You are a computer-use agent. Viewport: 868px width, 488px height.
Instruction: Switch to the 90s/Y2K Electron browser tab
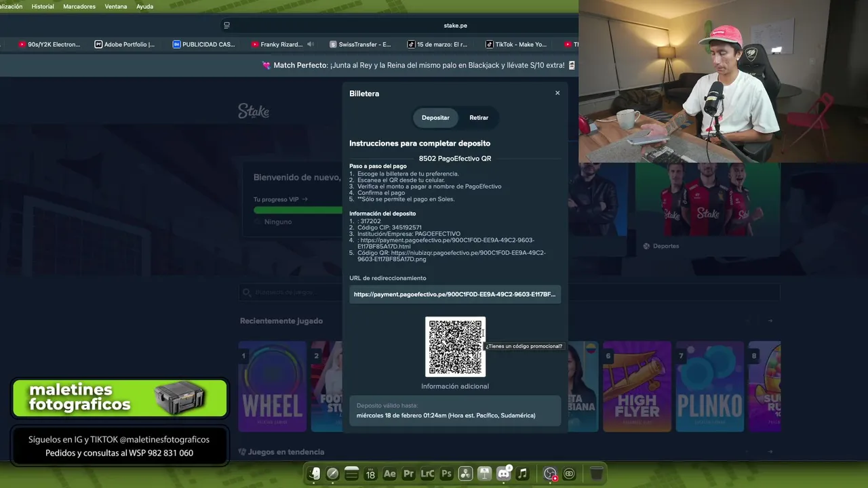point(49,44)
